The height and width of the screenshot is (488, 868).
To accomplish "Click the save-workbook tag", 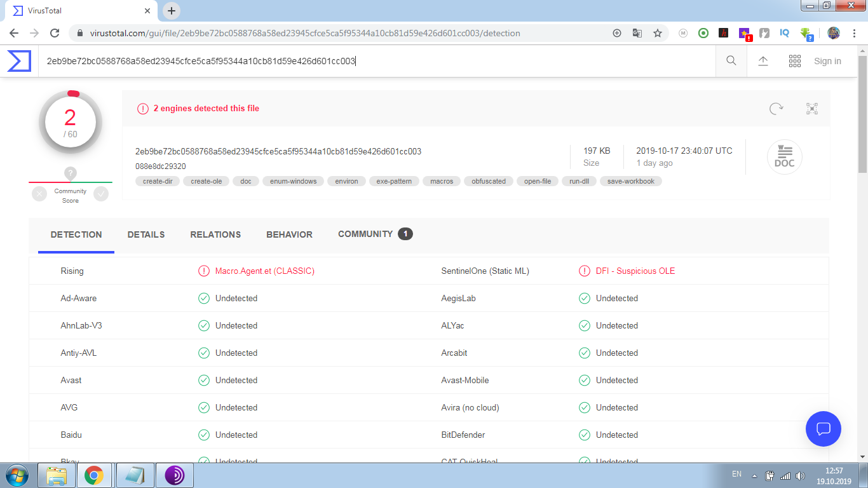I will point(631,181).
